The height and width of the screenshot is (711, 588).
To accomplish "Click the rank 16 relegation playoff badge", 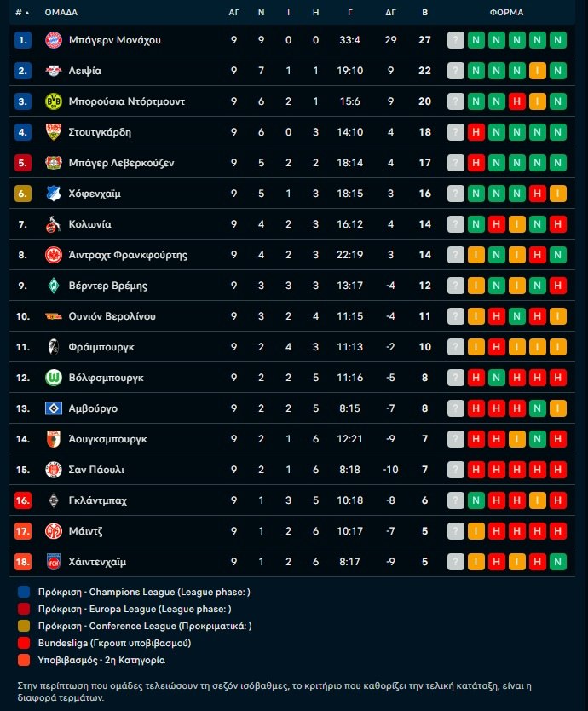I will [23, 500].
